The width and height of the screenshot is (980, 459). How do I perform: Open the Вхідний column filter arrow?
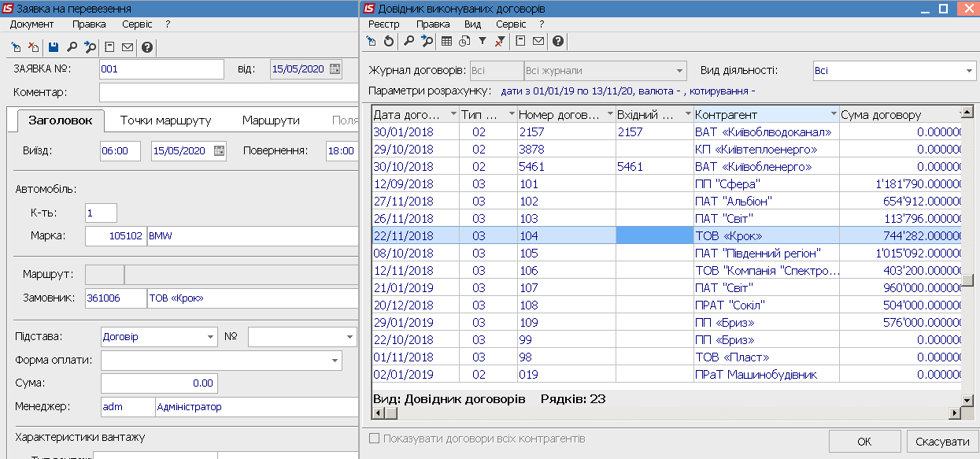[687, 115]
